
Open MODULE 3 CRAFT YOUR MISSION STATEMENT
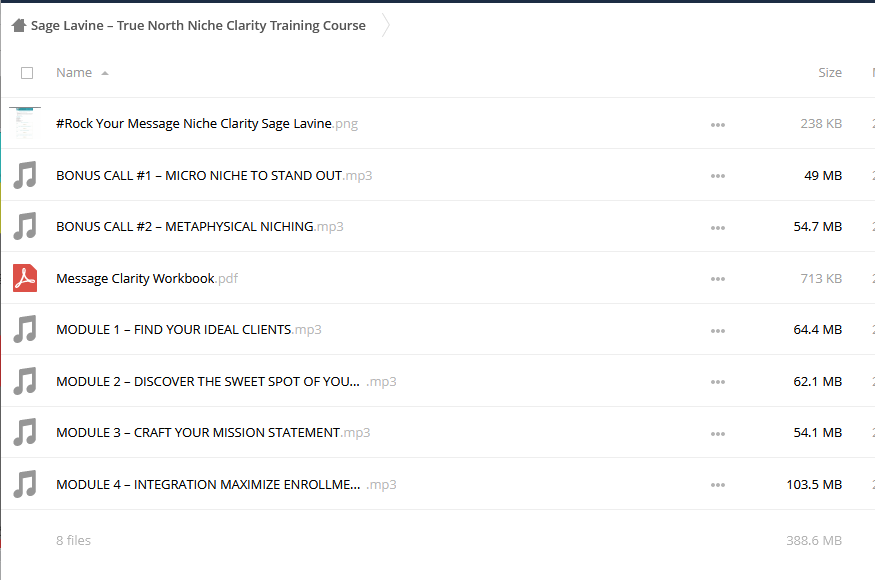pos(213,433)
